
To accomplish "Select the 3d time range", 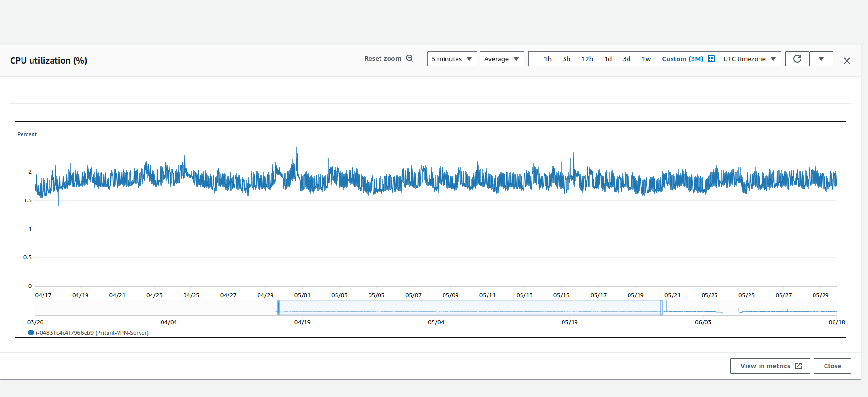I will coord(627,59).
